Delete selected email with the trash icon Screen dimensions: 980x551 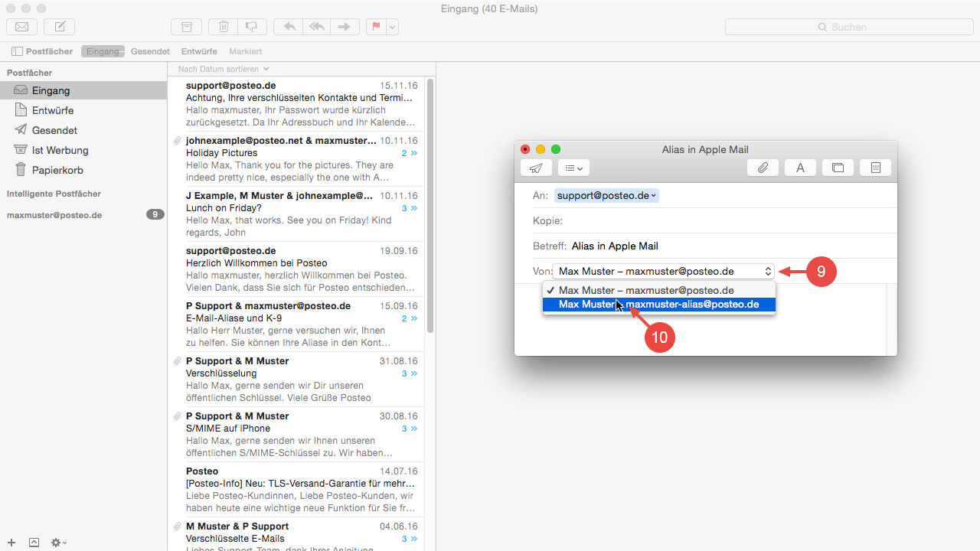223,27
